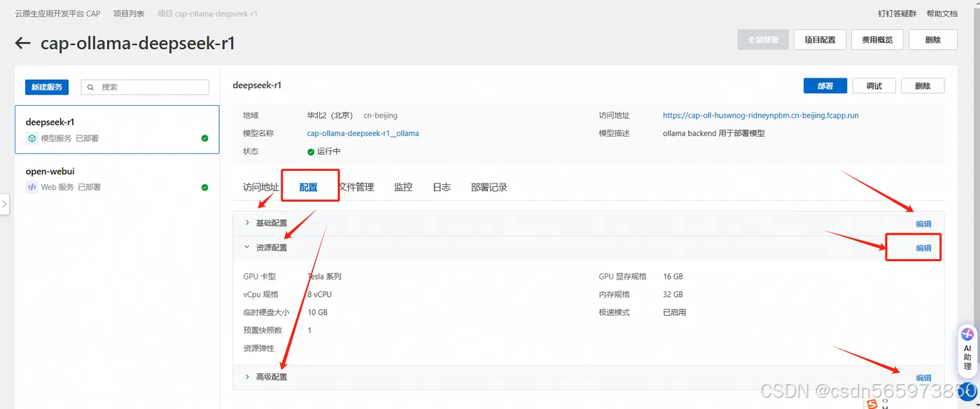Click the 已启用 极速模式 value
This screenshot has height=409, width=980.
click(x=675, y=312)
